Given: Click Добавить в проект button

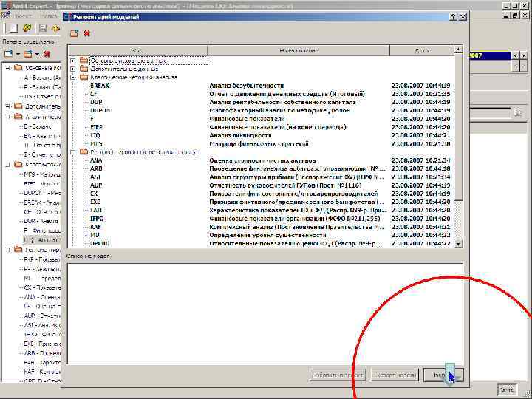Looking at the screenshot, I should coord(338,375).
